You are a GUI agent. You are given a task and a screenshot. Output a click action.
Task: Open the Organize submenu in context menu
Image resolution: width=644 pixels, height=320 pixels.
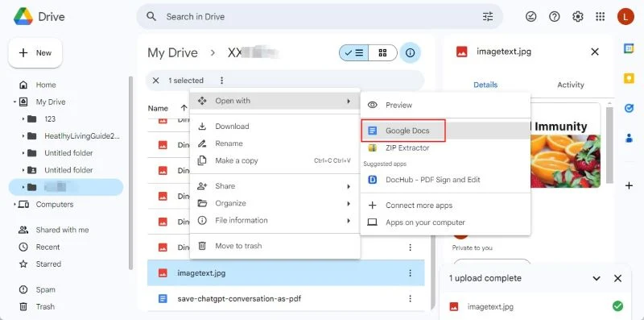275,203
